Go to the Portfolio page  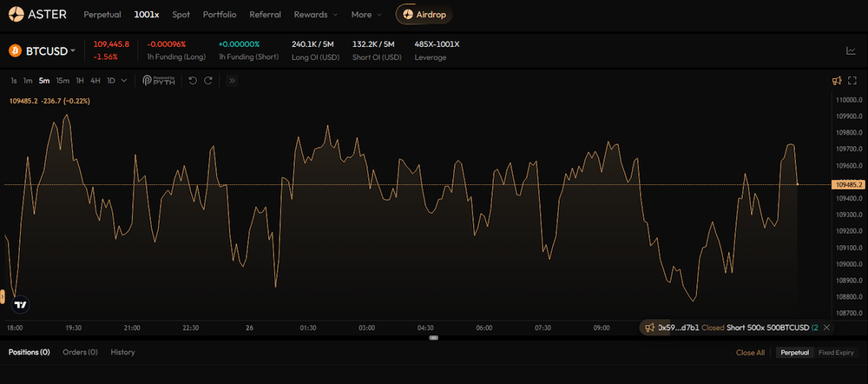tap(220, 15)
